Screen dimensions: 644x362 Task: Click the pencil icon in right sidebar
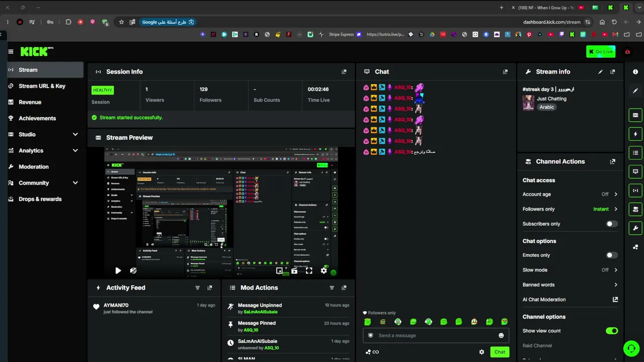[635, 90]
